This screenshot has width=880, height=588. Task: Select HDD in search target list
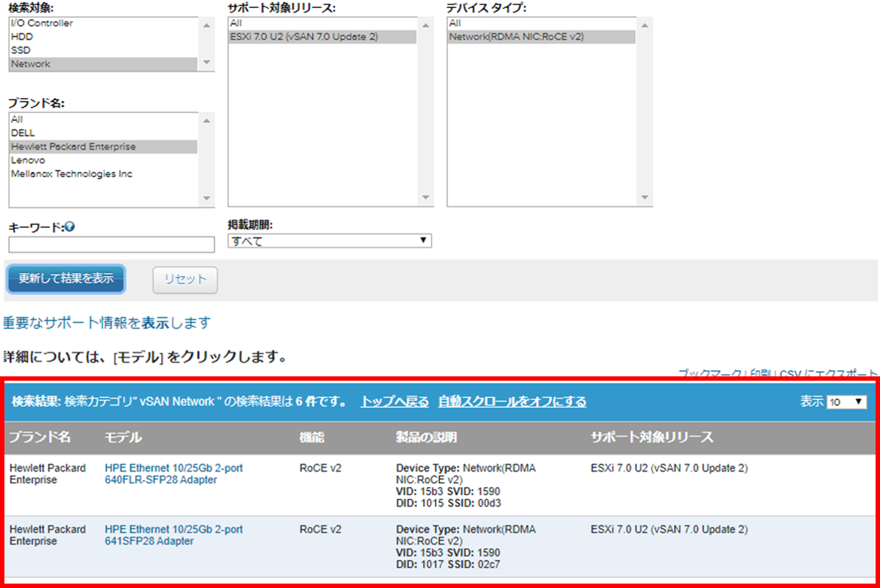[x=103, y=36]
